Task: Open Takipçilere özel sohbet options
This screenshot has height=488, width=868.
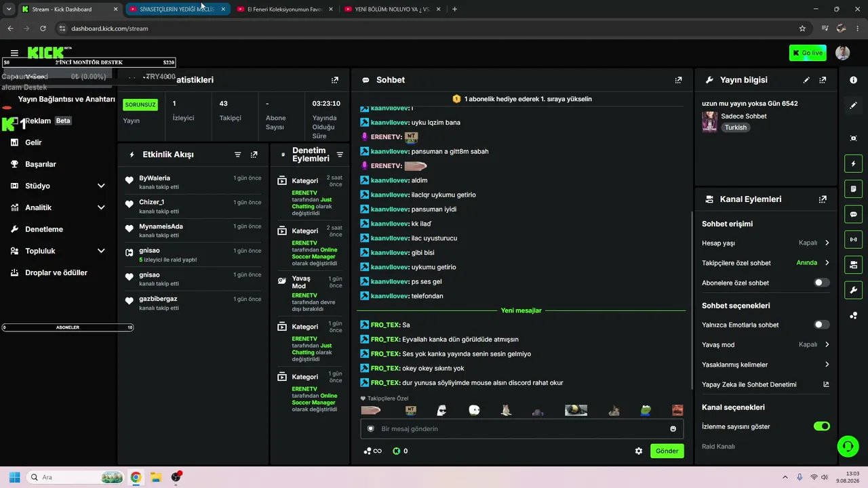Action: (x=766, y=263)
